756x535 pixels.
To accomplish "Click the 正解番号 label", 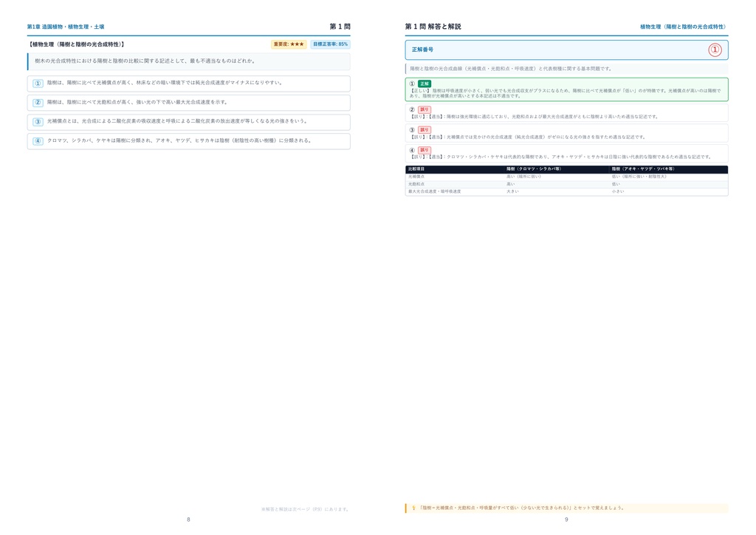I will (x=422, y=50).
